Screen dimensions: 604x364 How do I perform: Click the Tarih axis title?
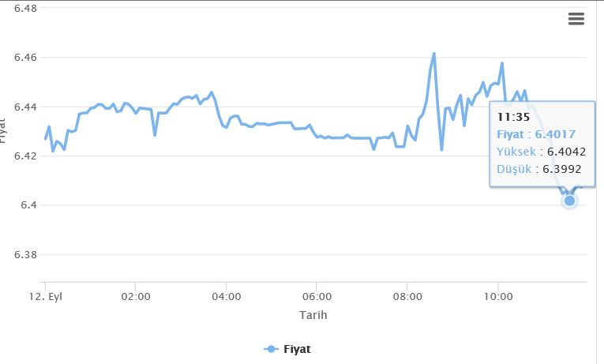tap(313, 315)
